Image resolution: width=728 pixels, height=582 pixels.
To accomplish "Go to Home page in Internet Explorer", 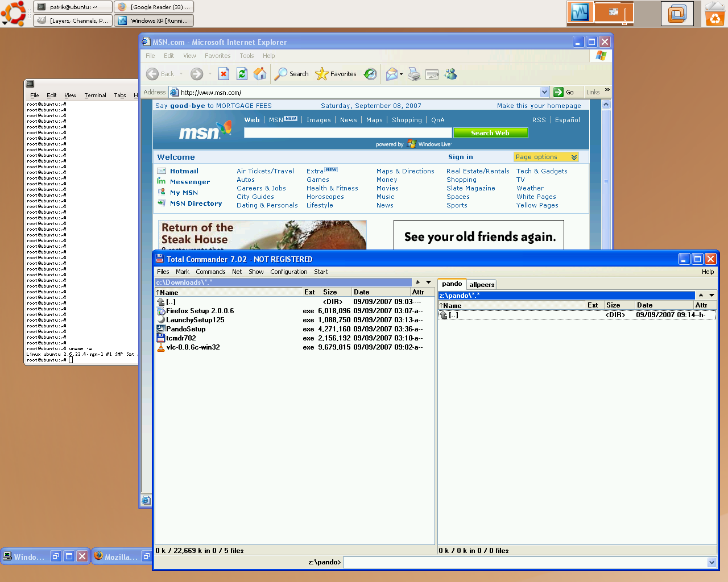I will click(x=260, y=74).
